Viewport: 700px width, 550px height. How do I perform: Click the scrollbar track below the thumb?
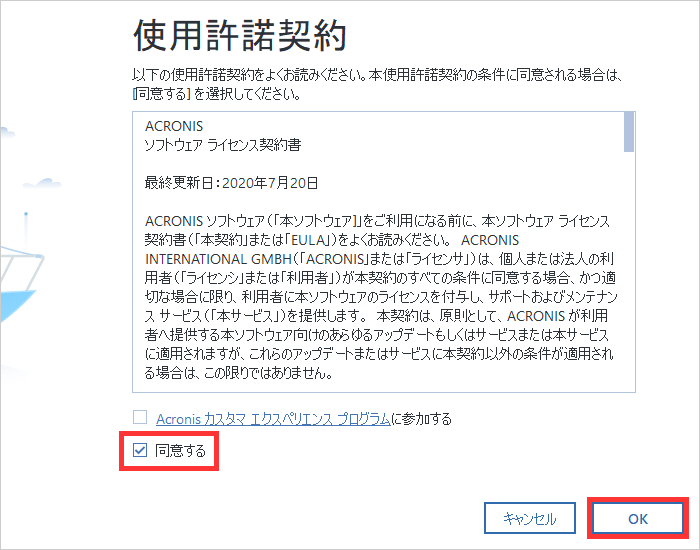pyautogui.click(x=629, y=272)
